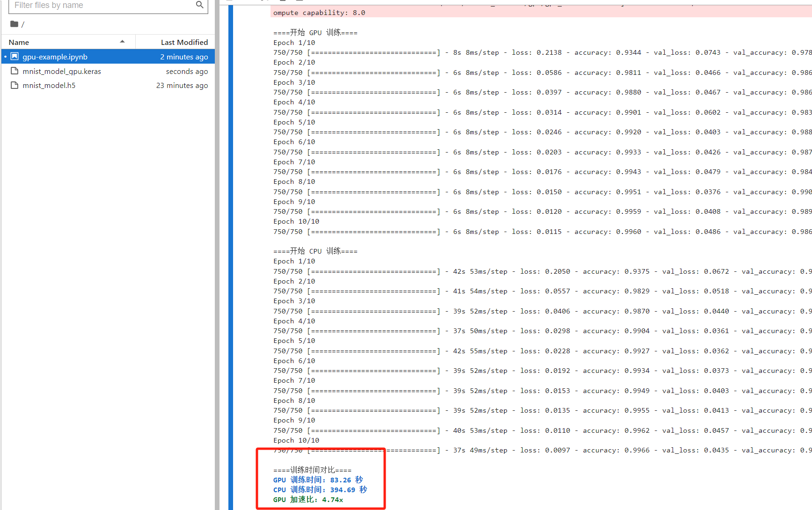Collapse cell using blue collapser bar
Image resolution: width=812 pixels, height=510 pixels.
coord(231,257)
